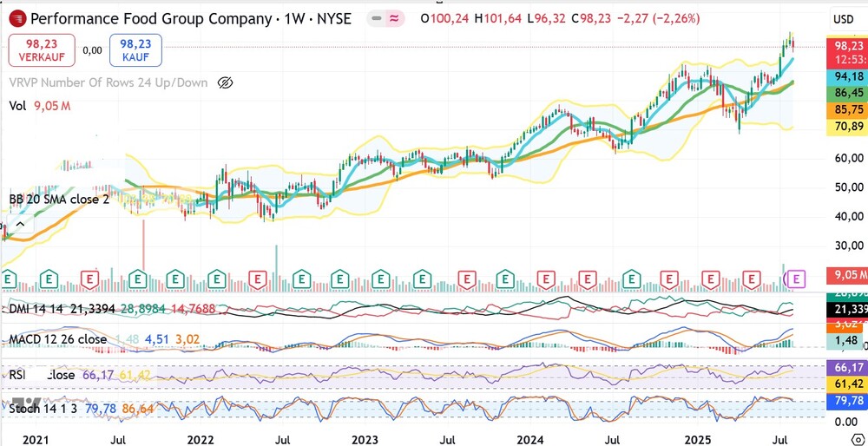Viewport: 868px width, 446px height.
Task: Click the yellow 61,42 RSI average label
Action: [846, 384]
